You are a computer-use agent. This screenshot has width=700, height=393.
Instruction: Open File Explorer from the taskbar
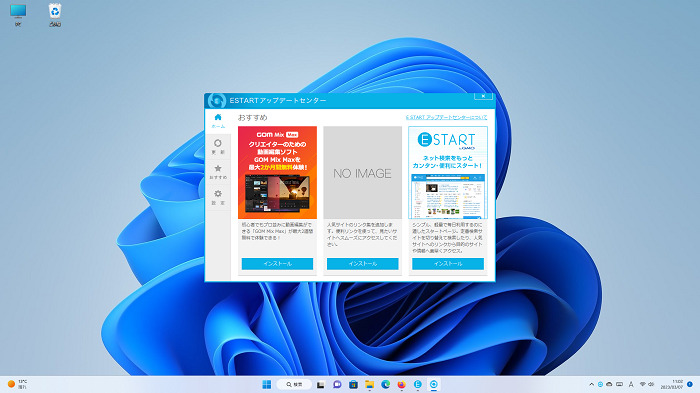[x=369, y=385]
